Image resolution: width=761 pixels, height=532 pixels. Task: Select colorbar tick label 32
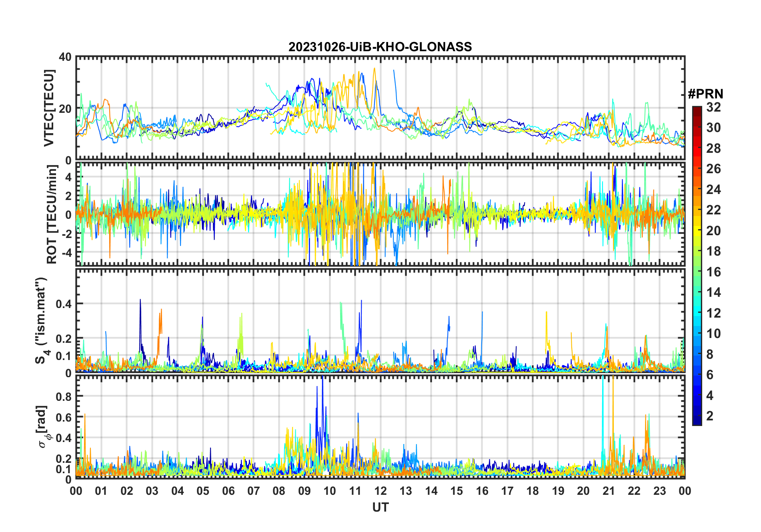[x=713, y=107]
